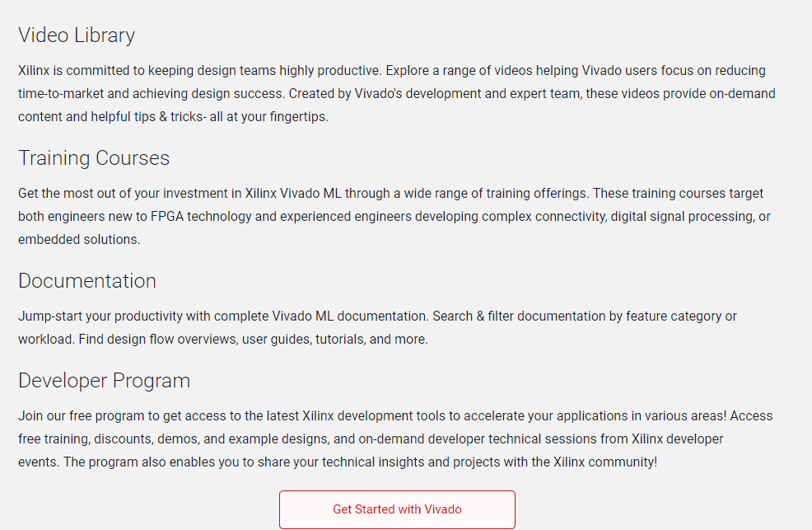Screen dimensions: 812x530
Task: Click "Search & filter documentation" sentence
Action: pos(519,316)
